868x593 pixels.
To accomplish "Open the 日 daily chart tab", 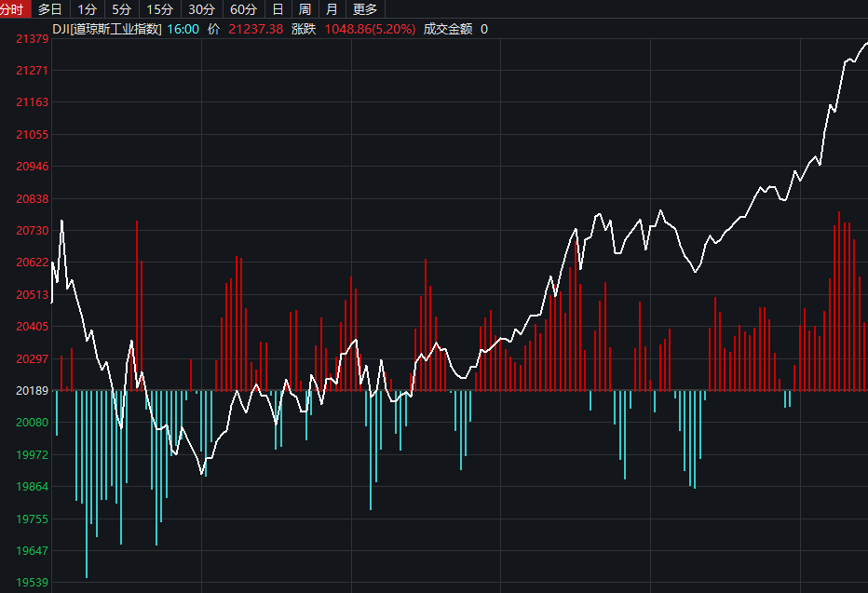I will pyautogui.click(x=278, y=9).
